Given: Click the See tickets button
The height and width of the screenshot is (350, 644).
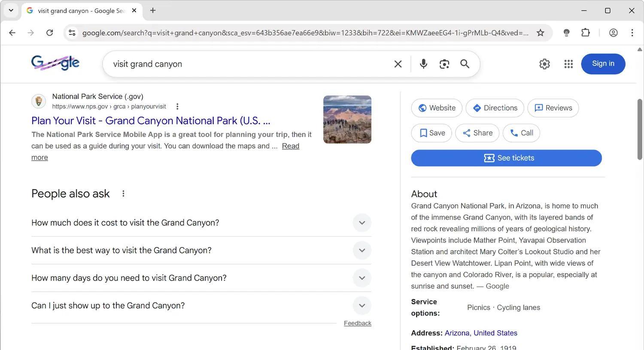Looking at the screenshot, I should (506, 158).
